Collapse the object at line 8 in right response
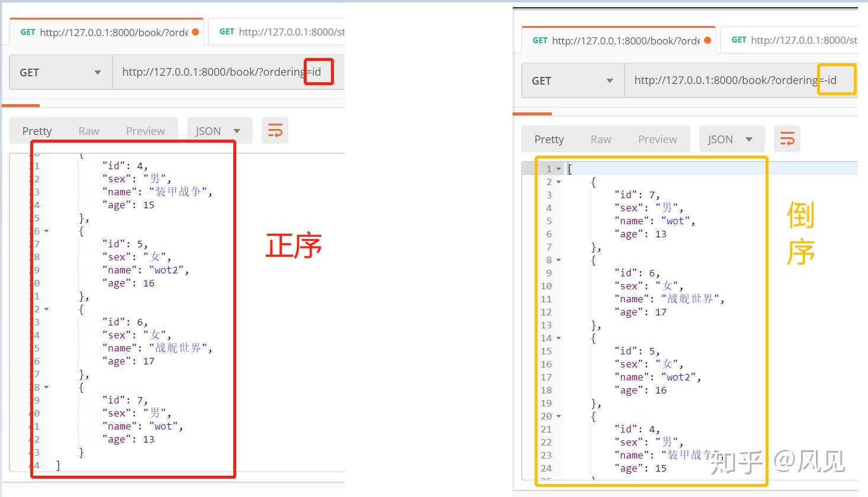868x497 pixels. click(558, 260)
